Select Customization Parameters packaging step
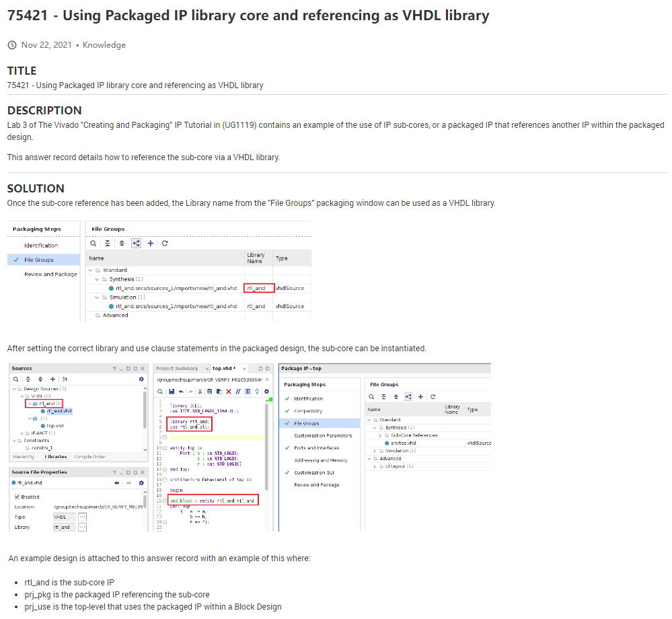 coord(323,435)
